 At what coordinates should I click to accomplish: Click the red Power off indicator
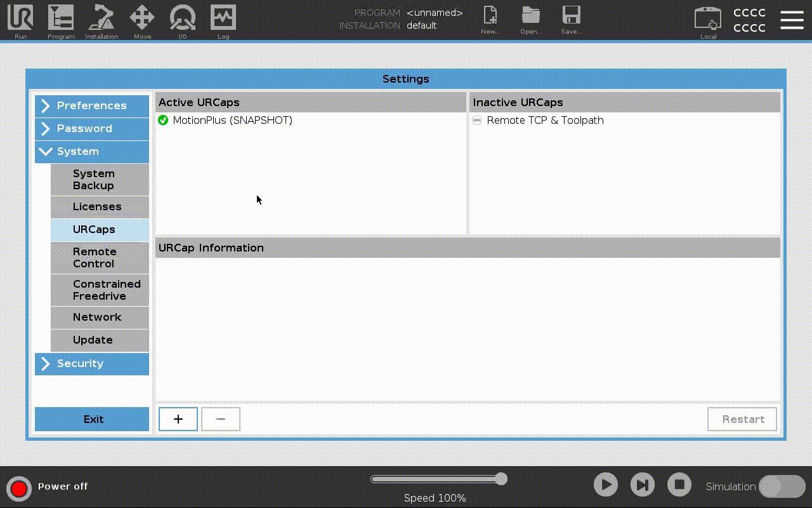(x=19, y=488)
